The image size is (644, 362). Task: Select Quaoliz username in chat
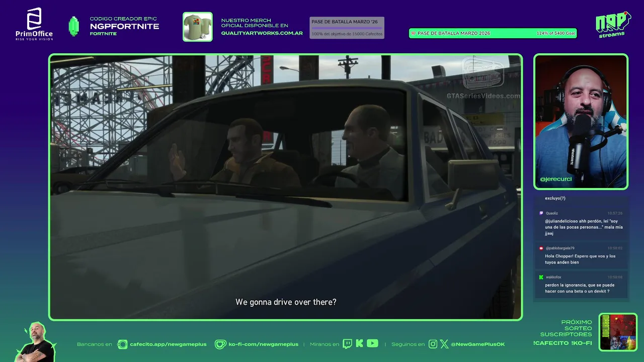click(x=551, y=213)
